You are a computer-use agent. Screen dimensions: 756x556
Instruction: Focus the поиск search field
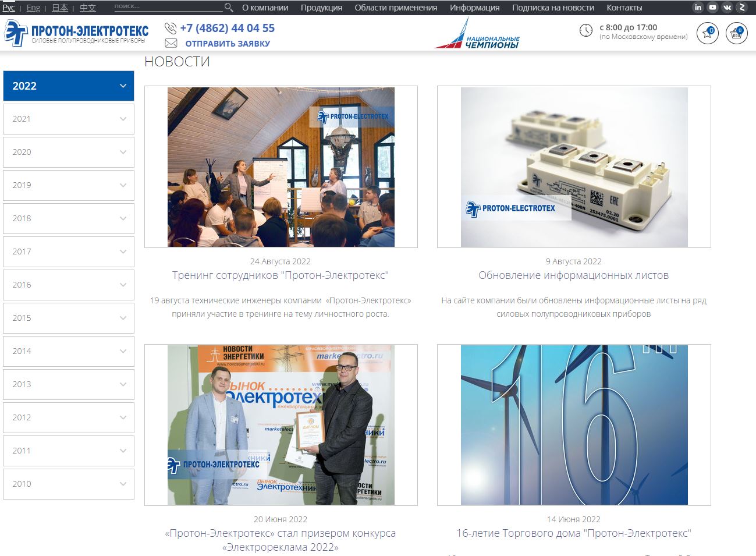(x=168, y=7)
